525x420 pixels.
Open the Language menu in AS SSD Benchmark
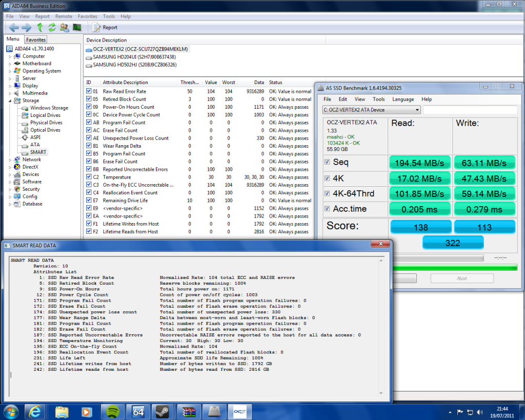[403, 99]
